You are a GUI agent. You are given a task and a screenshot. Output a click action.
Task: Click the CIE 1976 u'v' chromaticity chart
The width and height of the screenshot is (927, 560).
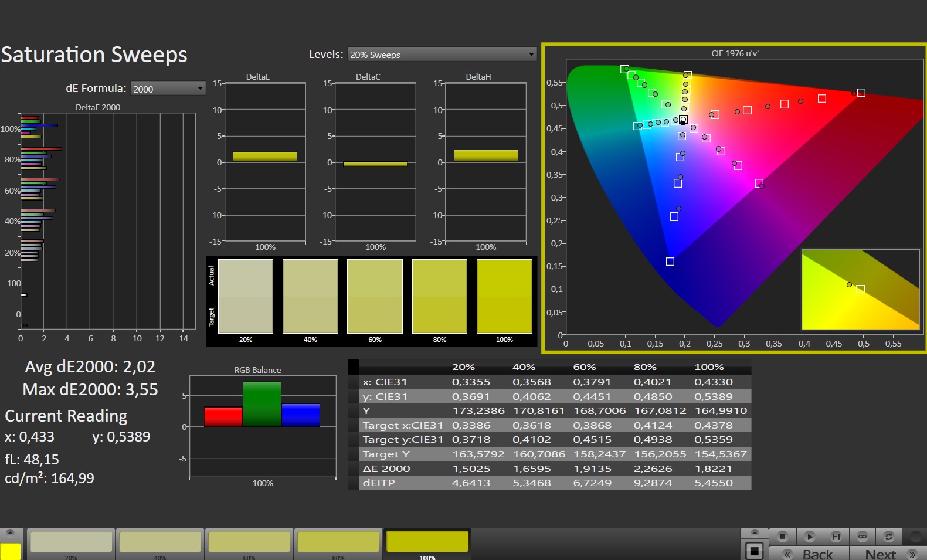pyautogui.click(x=734, y=198)
